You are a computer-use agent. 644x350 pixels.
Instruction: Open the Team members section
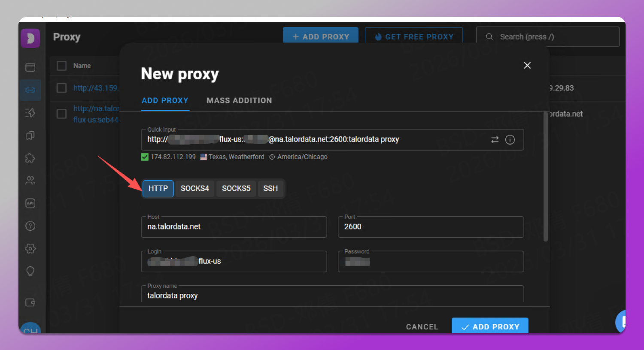(x=30, y=180)
